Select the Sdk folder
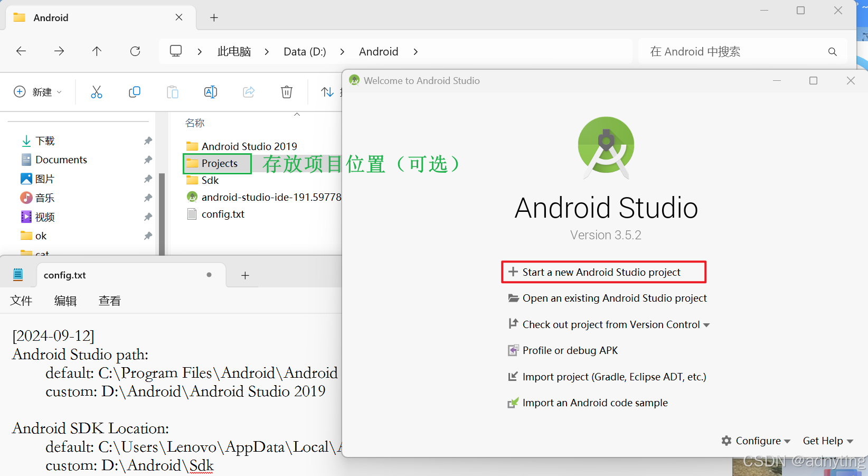This screenshot has width=868, height=476. pyautogui.click(x=203, y=180)
